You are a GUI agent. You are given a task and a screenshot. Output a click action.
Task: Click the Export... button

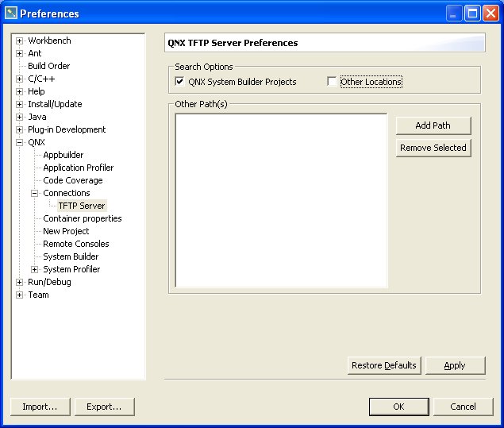tap(104, 407)
